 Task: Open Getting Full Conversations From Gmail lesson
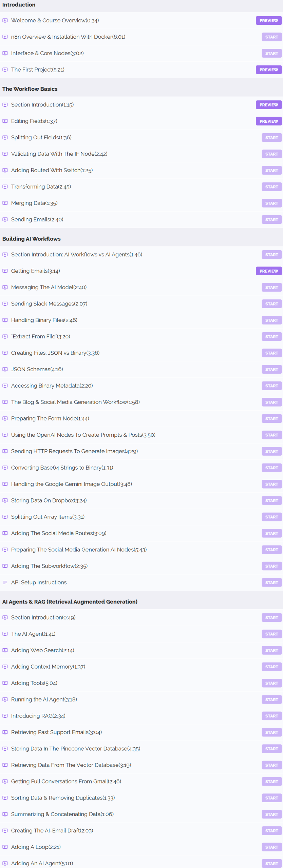(66, 782)
